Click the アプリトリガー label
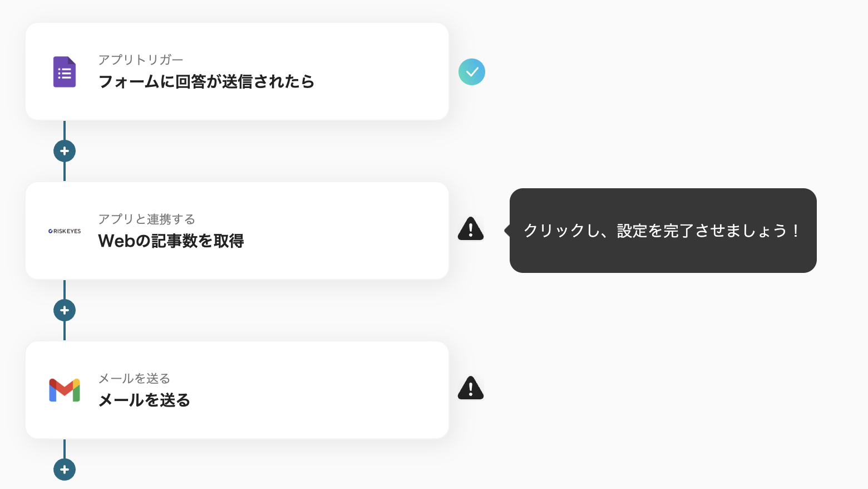868x489 pixels. tap(141, 60)
